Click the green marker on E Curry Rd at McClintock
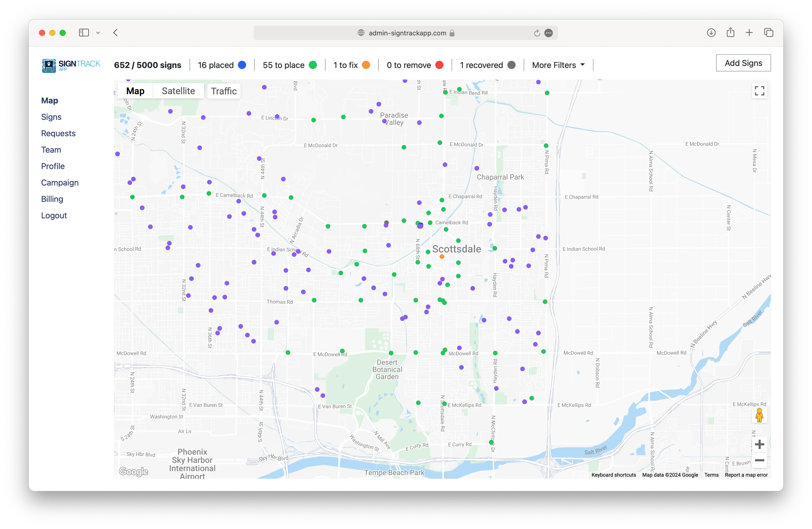The width and height of the screenshot is (812, 529). point(491,442)
